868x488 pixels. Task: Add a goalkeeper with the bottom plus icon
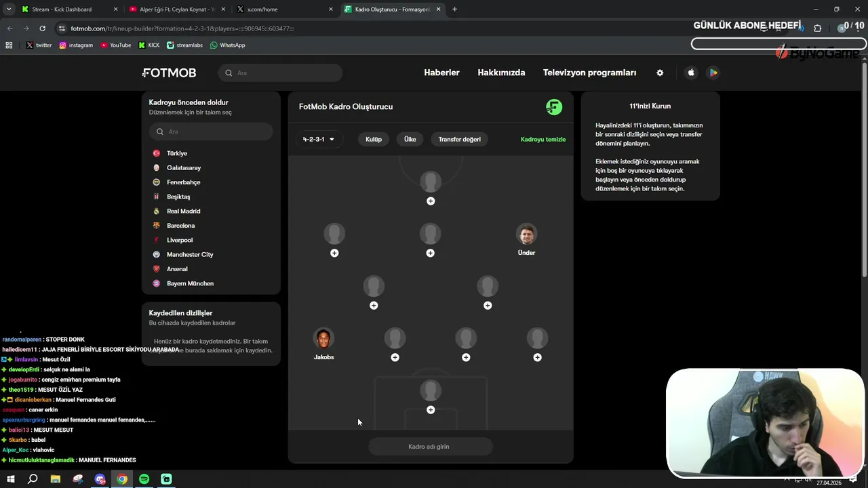[x=431, y=410]
